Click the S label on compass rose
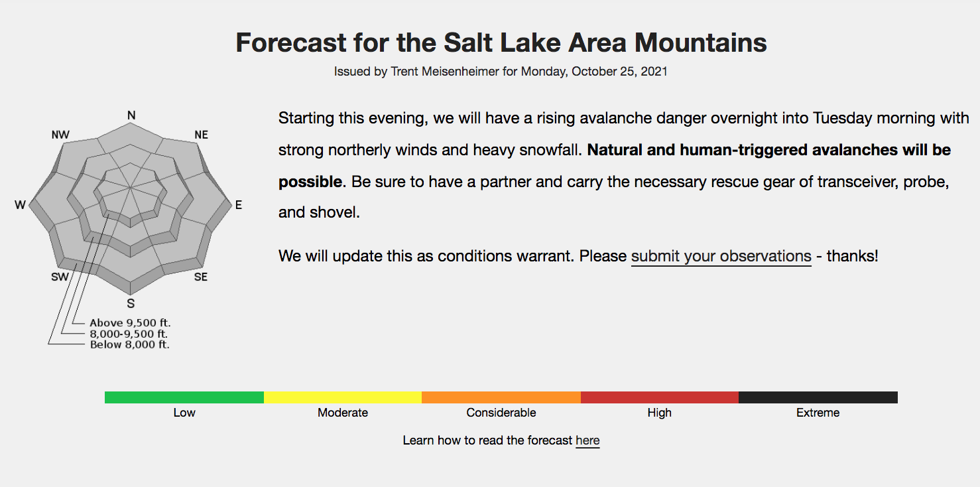The image size is (980, 487). click(131, 303)
